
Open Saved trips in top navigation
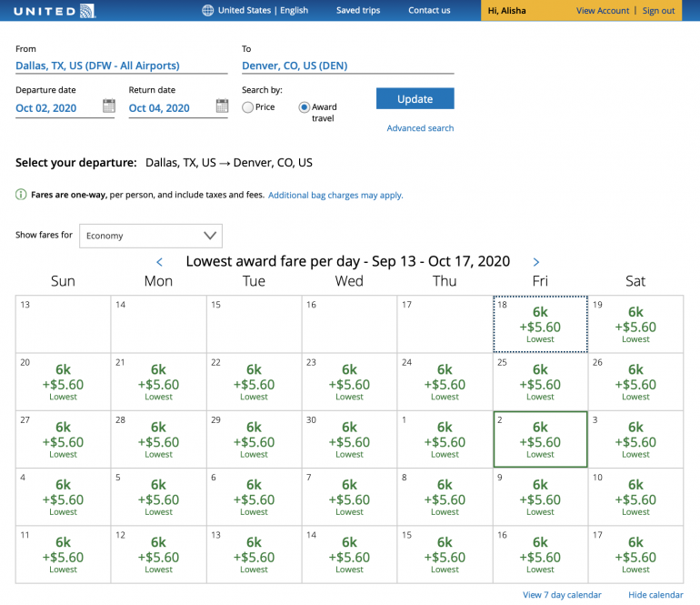358,11
